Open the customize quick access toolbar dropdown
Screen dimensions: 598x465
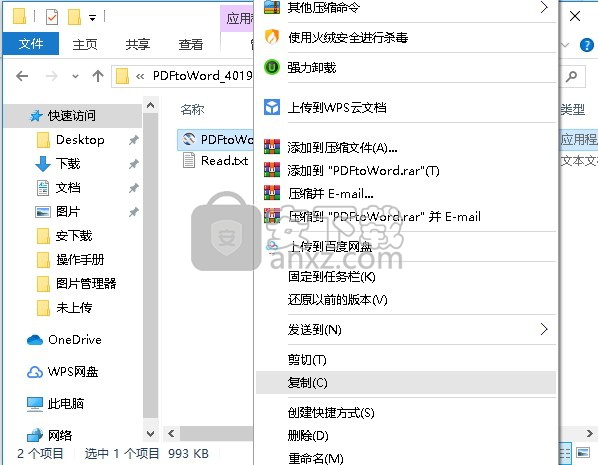(92, 18)
